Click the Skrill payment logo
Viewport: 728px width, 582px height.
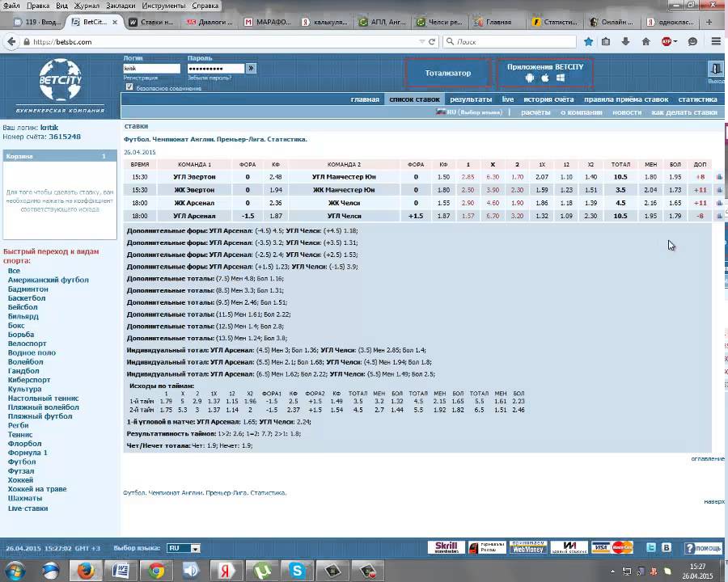(x=447, y=548)
